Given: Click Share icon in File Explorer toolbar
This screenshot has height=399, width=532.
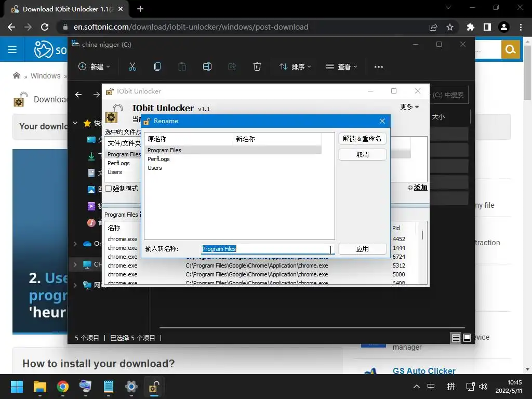Looking at the screenshot, I should (x=232, y=67).
